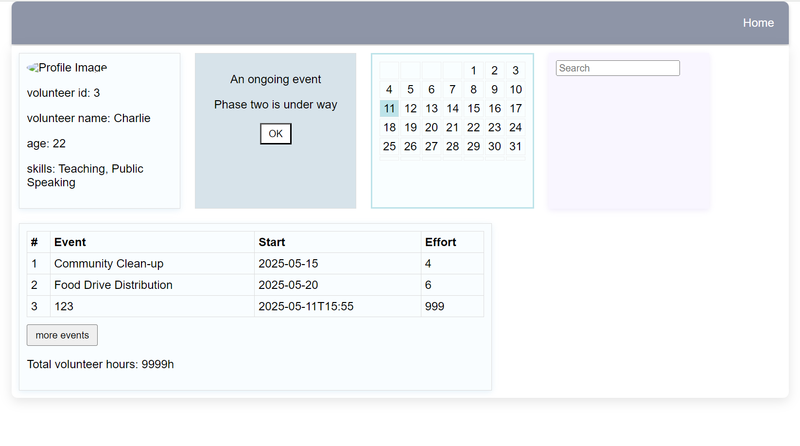800x446 pixels.
Task: Select calendar day 8
Action: (473, 89)
